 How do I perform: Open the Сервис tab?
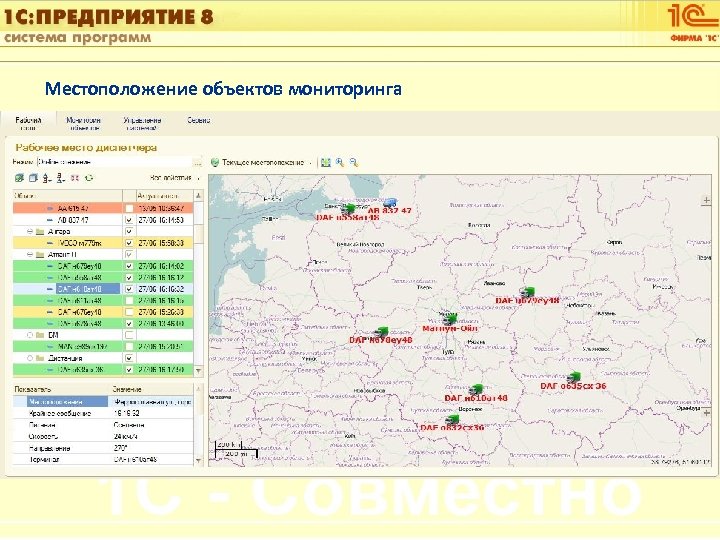[199, 120]
